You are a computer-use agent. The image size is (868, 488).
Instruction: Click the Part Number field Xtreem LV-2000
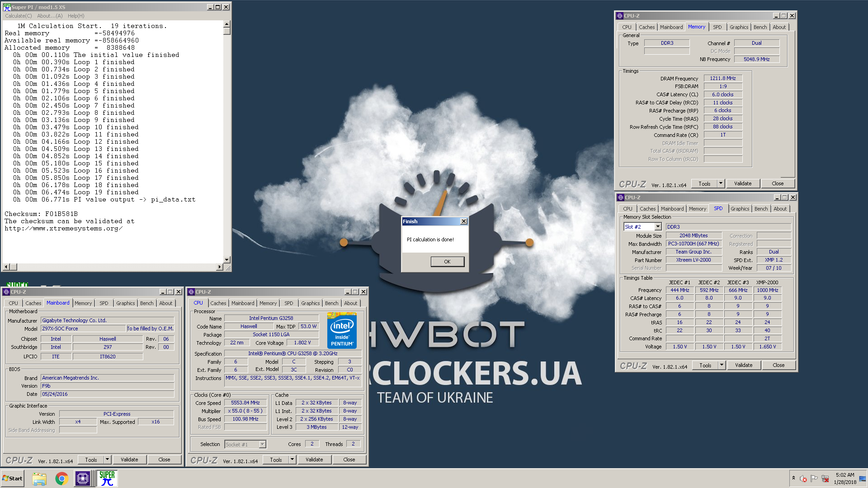693,260
